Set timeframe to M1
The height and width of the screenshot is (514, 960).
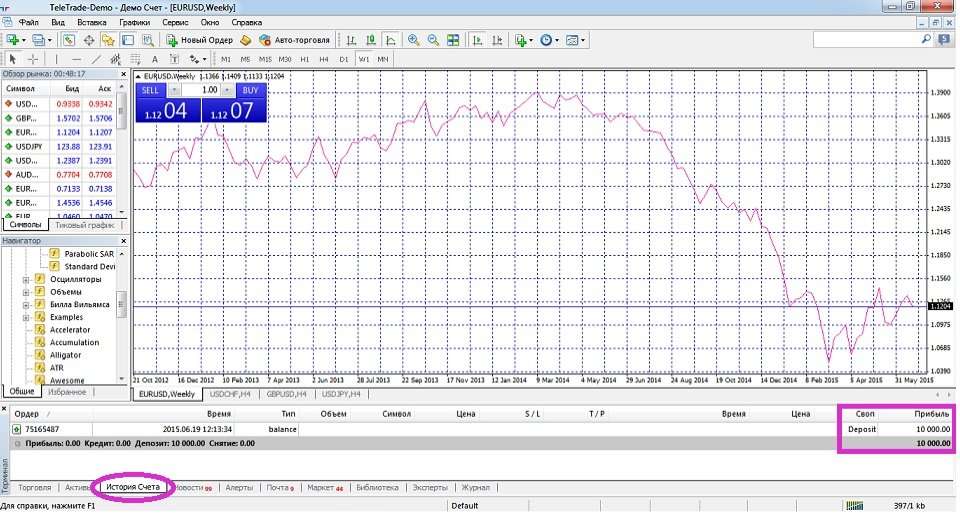click(x=226, y=59)
